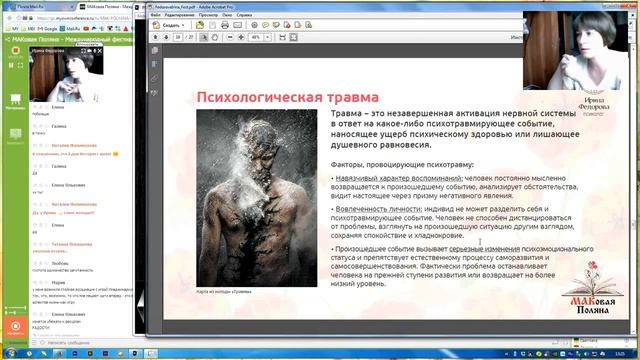Click the fit width scrolling mode icon

pyautogui.click(x=282, y=37)
